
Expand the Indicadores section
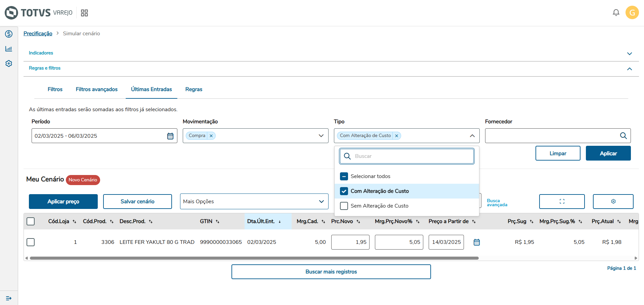tap(629, 53)
